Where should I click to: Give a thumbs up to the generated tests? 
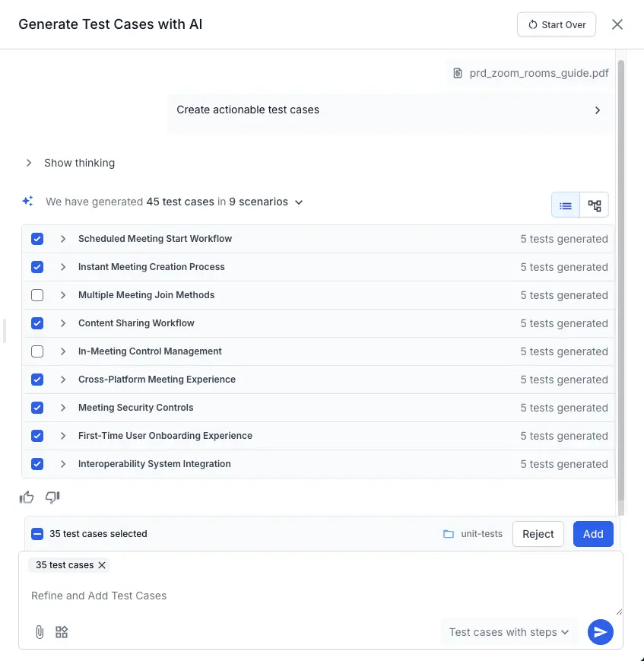tap(26, 497)
